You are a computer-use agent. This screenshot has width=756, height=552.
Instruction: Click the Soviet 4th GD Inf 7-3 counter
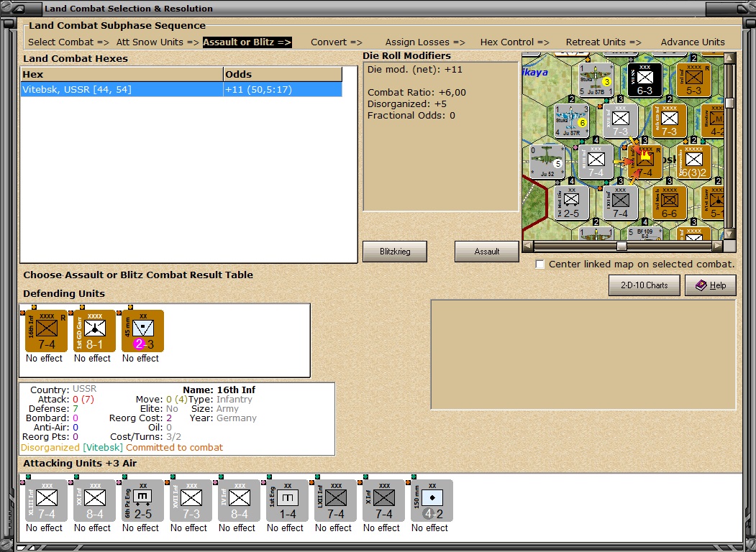[x=669, y=121]
